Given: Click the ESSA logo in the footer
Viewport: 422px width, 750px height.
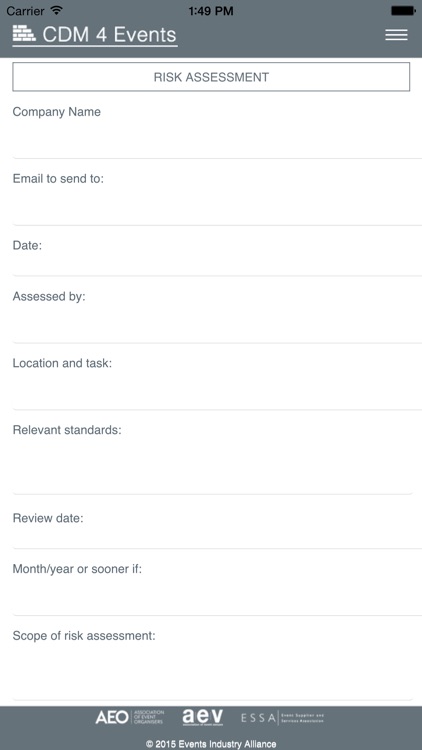Looking at the screenshot, I should coord(282,717).
